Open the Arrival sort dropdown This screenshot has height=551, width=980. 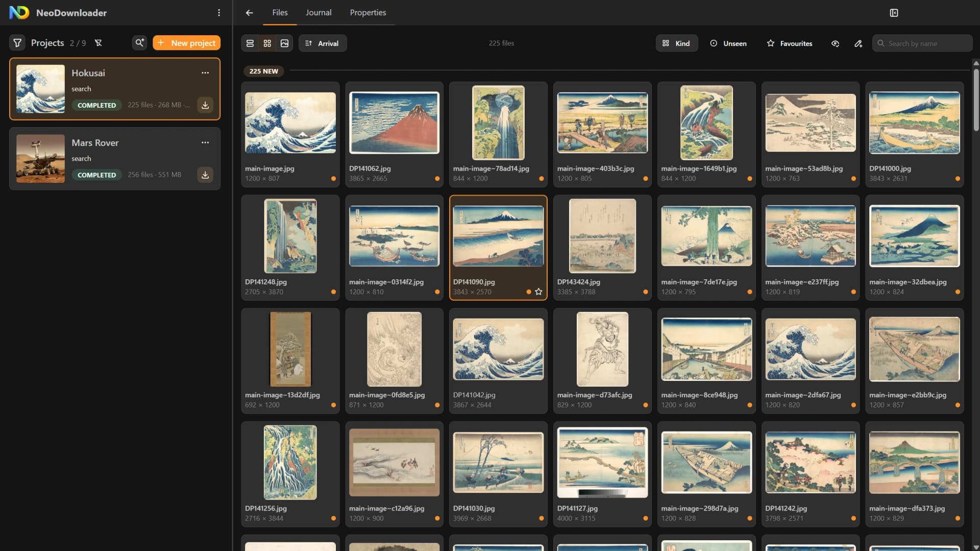click(x=323, y=43)
